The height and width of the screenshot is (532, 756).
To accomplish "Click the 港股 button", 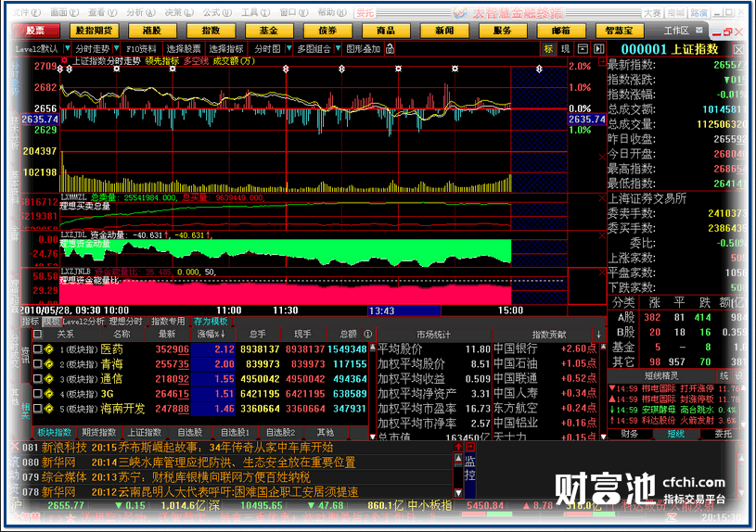I will click(x=152, y=31).
